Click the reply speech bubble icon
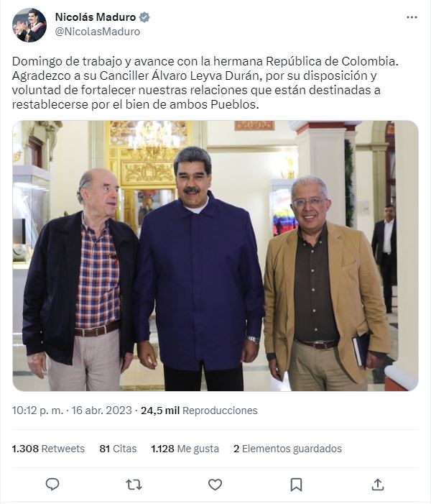 click(x=52, y=485)
